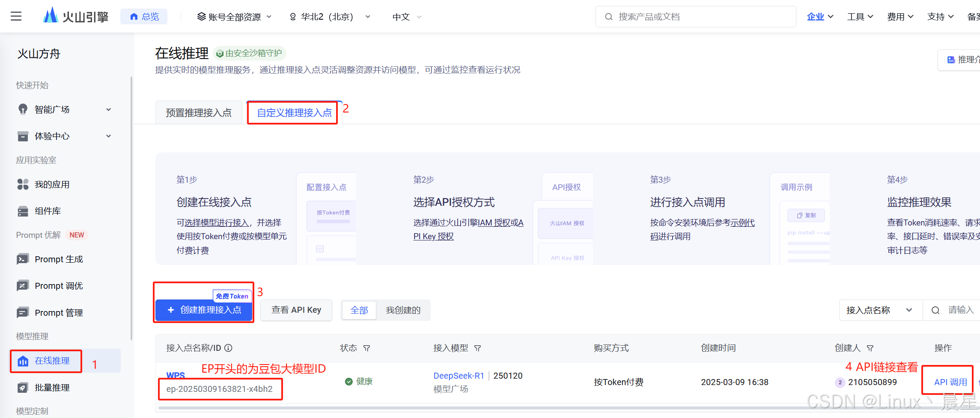This screenshot has width=980, height=418.
Task: Click the 按Token付费 purchase cell
Action: 618,382
